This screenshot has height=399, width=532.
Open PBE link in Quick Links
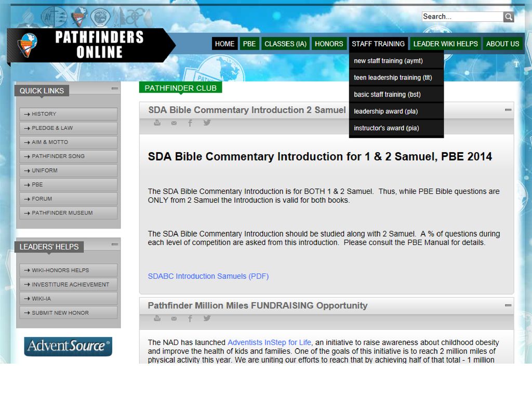pyautogui.click(x=68, y=184)
